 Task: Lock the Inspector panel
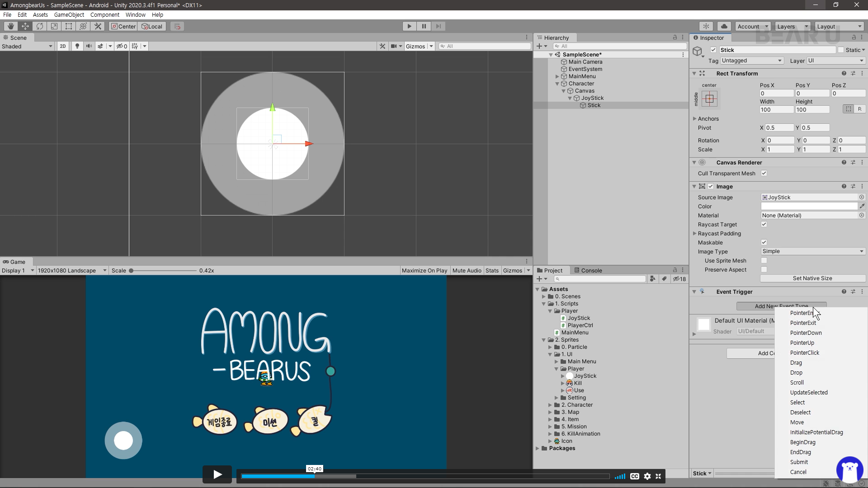click(x=854, y=38)
